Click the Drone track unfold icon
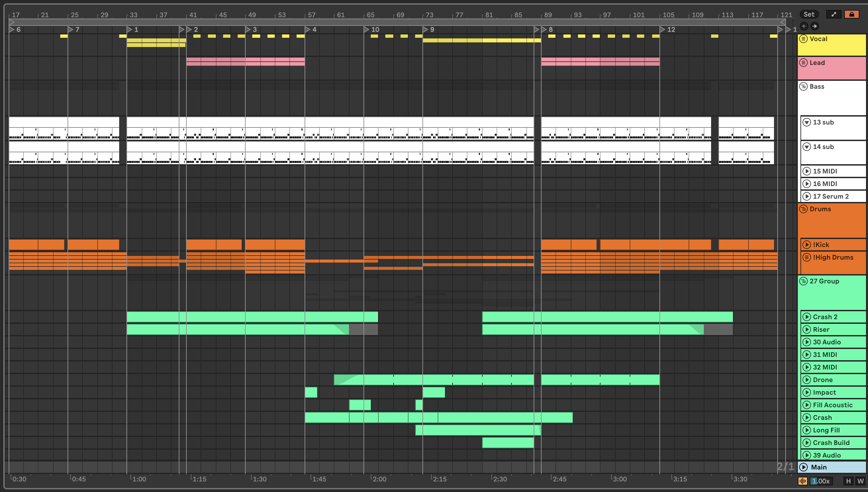Image resolution: width=868 pixels, height=492 pixels. coord(806,380)
